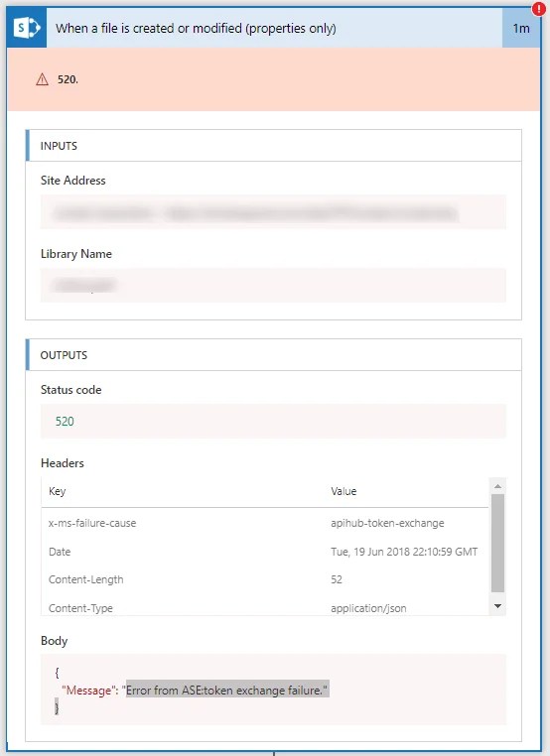Click the highlighted token exchange failure text
Screen dimensions: 550x756
pyautogui.click(x=227, y=691)
